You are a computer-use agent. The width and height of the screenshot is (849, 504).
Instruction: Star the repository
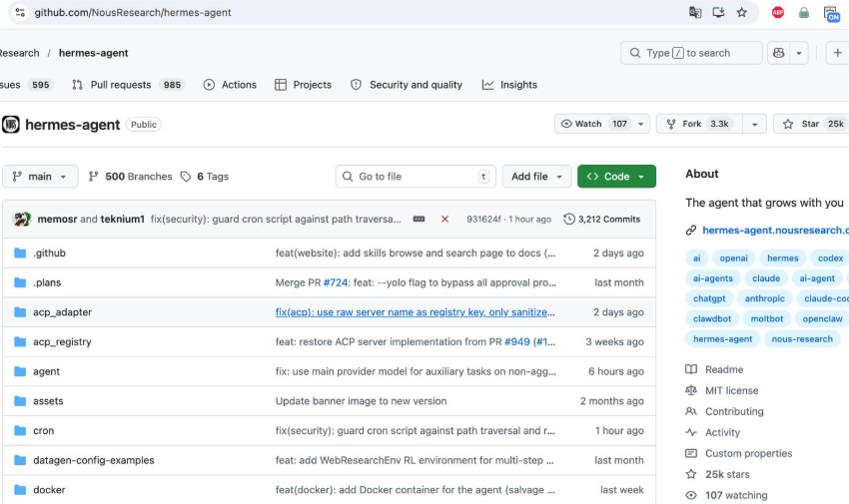tap(811, 124)
